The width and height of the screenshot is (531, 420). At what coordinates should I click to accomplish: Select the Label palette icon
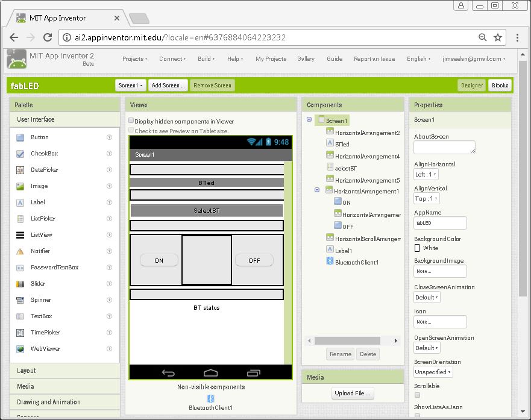click(x=20, y=202)
